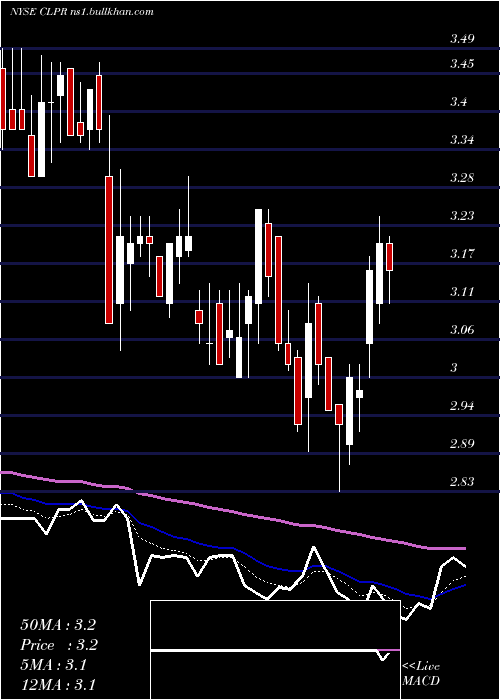Viewport: 500px width, 700px height.
Task: Click inside the MACD inset panel
Action: pyautogui.click(x=275, y=650)
